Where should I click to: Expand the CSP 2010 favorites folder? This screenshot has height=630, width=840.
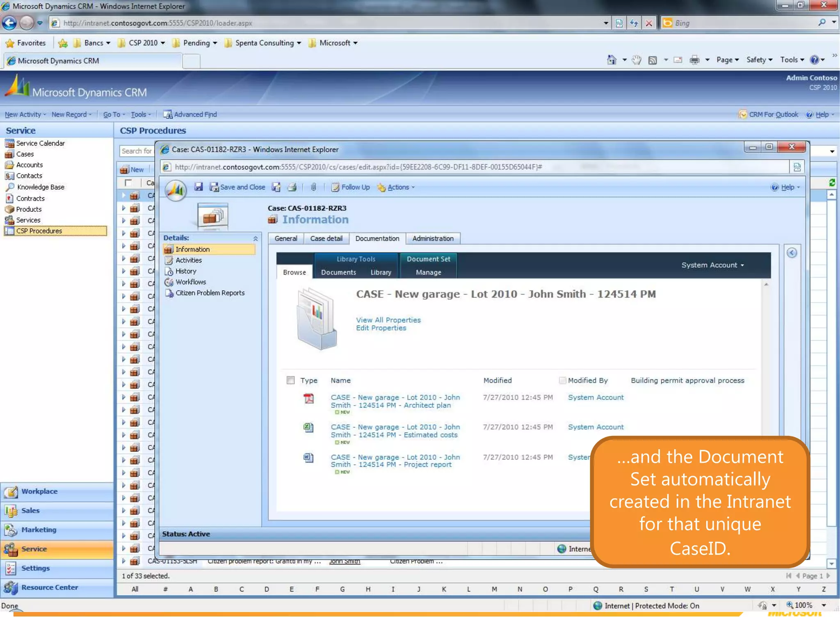coord(142,43)
